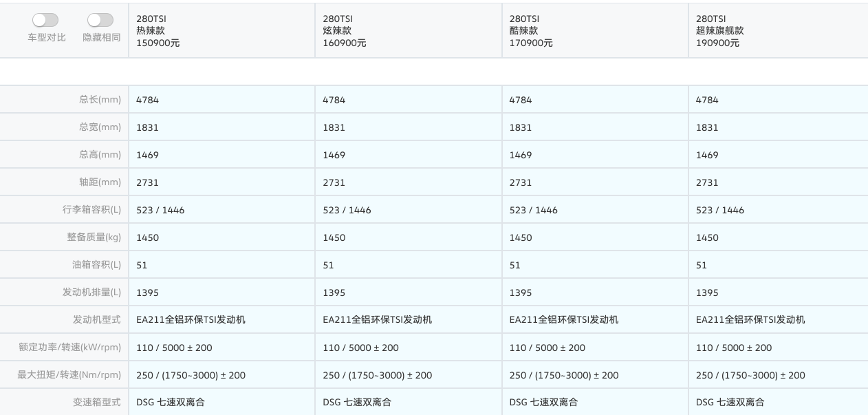This screenshot has width=868, height=415.
Task: Click 523 / 1446 in the 超辣旗舰款 column
Action: (x=720, y=210)
